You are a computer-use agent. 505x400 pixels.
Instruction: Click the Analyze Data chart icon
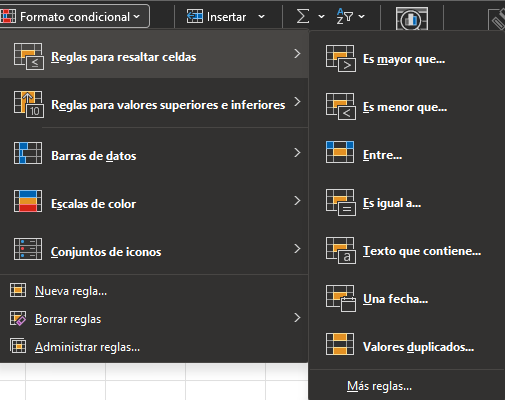pos(412,19)
